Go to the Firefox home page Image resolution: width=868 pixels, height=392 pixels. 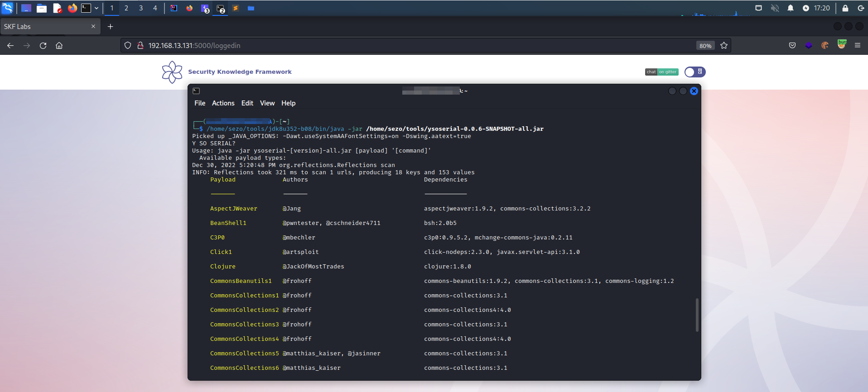tap(59, 45)
